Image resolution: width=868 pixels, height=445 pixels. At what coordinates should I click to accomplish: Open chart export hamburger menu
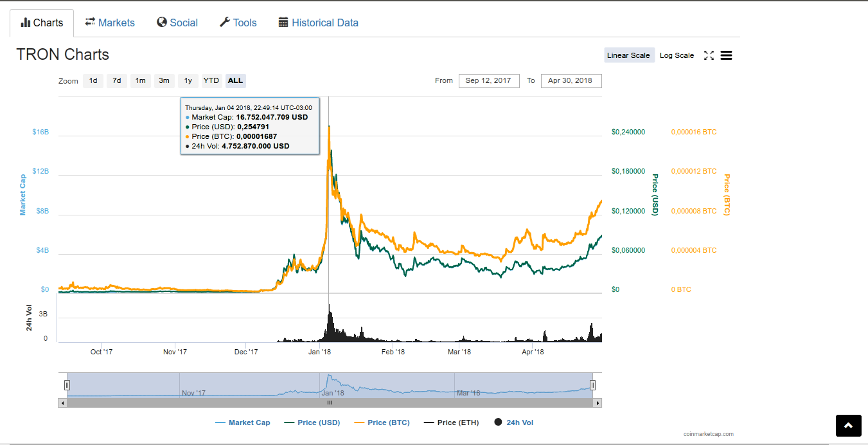726,55
